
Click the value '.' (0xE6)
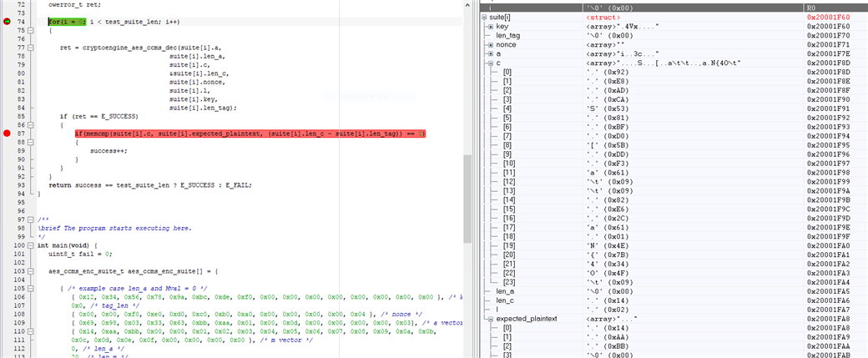[x=607, y=209]
